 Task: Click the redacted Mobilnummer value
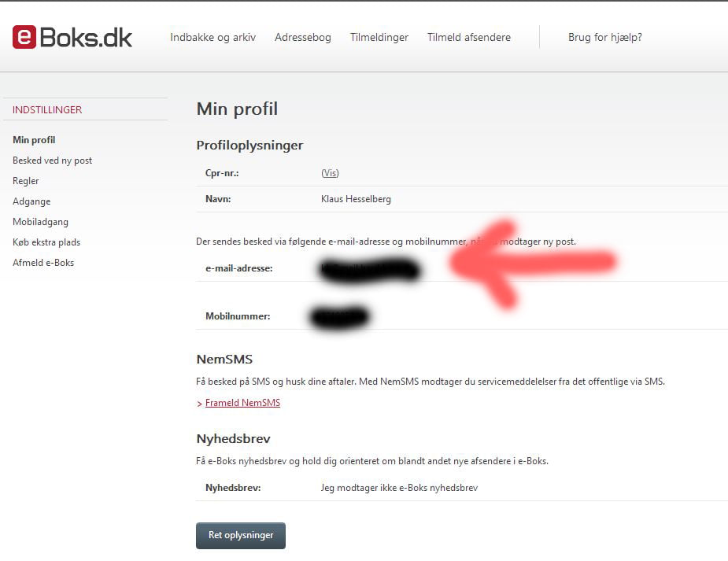point(339,317)
